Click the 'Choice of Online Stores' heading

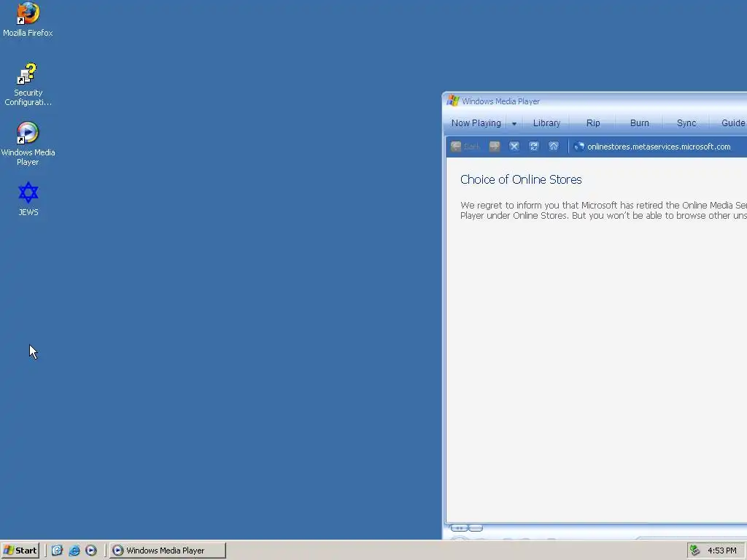point(521,179)
